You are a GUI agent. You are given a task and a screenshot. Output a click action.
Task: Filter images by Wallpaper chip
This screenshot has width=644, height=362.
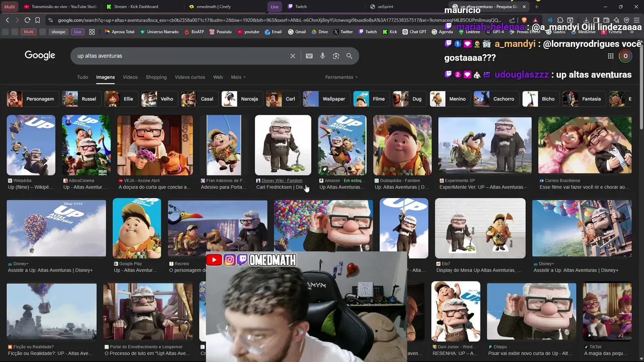pos(326,99)
